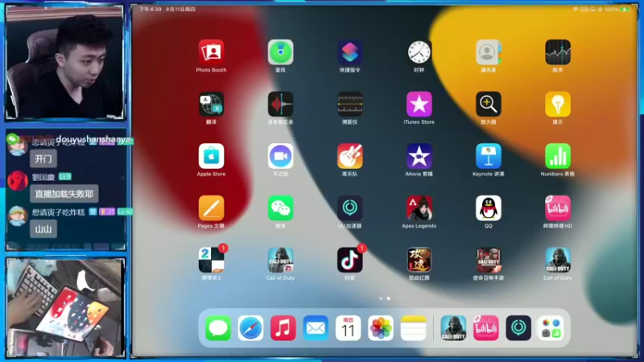Open the Apple Store app
644x362 pixels.
click(211, 156)
